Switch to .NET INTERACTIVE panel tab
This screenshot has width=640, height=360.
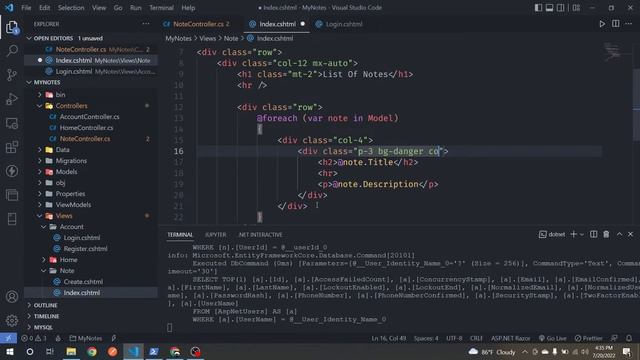coord(260,235)
